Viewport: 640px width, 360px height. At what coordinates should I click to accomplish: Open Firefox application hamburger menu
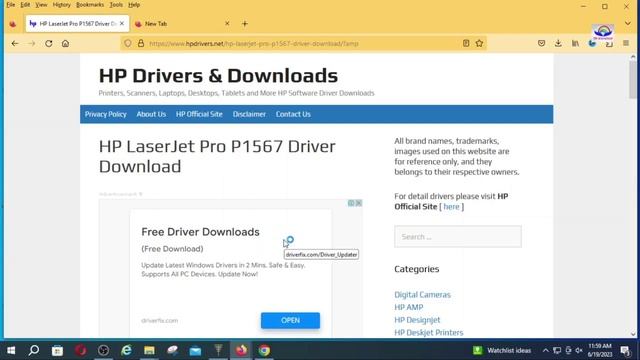(x=626, y=43)
